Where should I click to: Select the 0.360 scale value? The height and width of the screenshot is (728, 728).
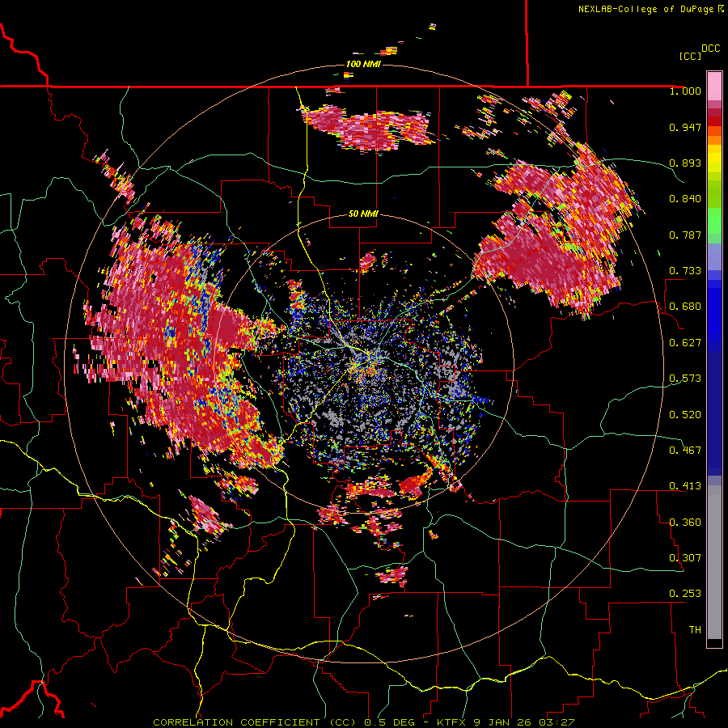pyautogui.click(x=685, y=523)
